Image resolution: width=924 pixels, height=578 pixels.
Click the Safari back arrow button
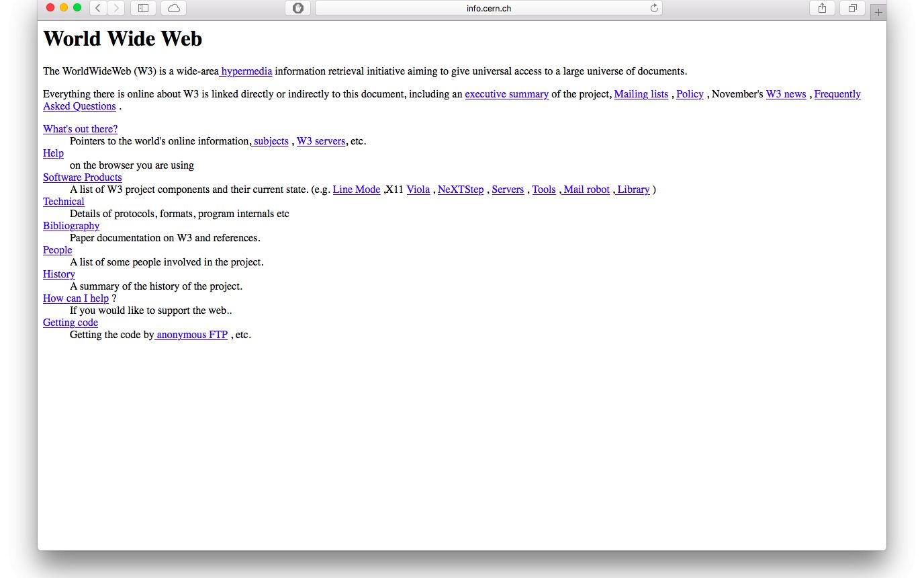(98, 8)
